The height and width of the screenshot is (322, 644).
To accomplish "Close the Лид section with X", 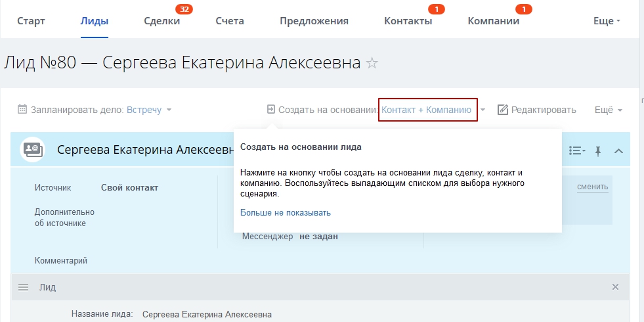I will 615,287.
